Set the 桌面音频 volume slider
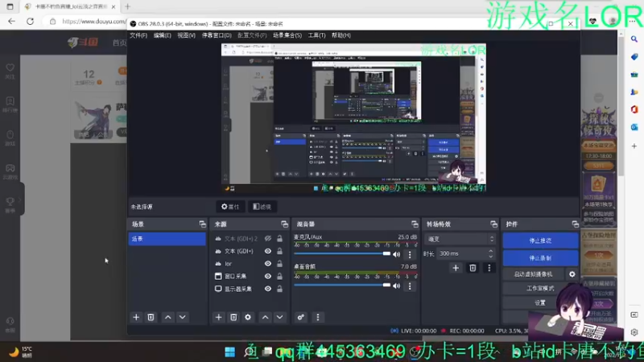644x362 pixels. pos(342,286)
